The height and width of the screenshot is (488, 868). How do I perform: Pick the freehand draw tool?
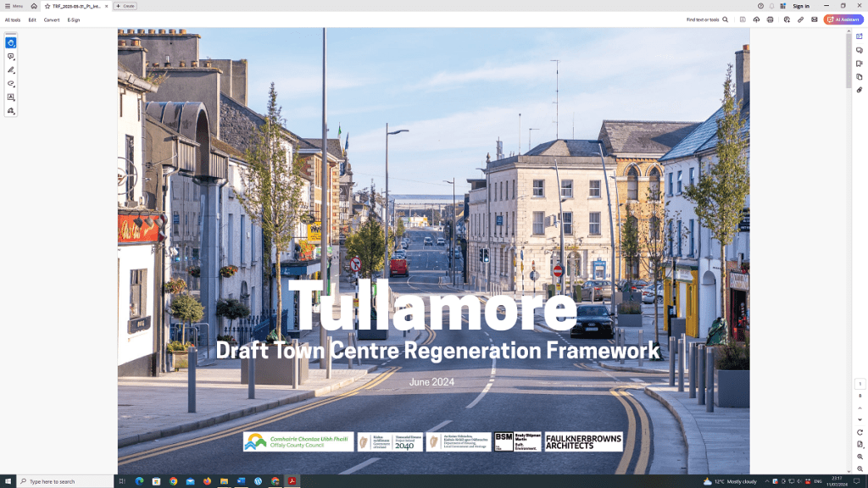(x=11, y=84)
